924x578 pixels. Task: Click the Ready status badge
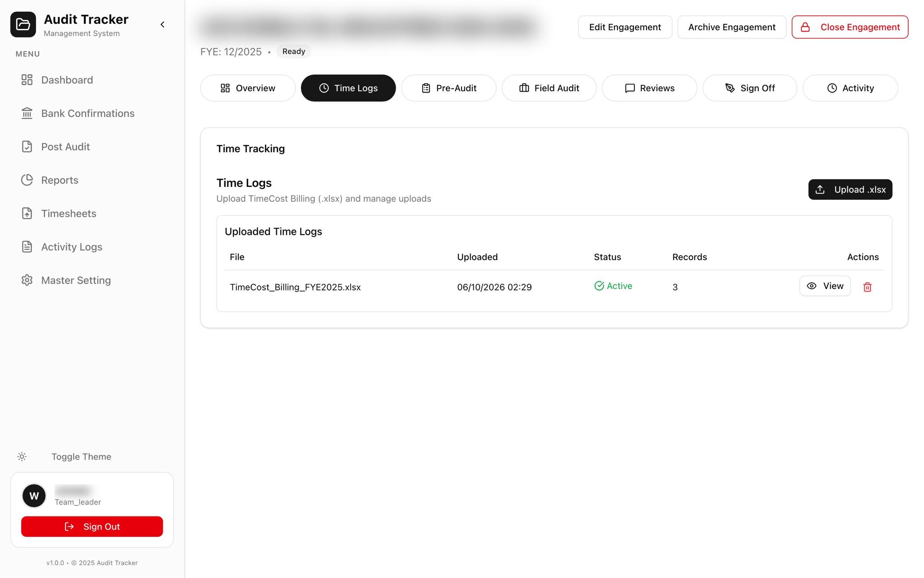click(x=294, y=51)
